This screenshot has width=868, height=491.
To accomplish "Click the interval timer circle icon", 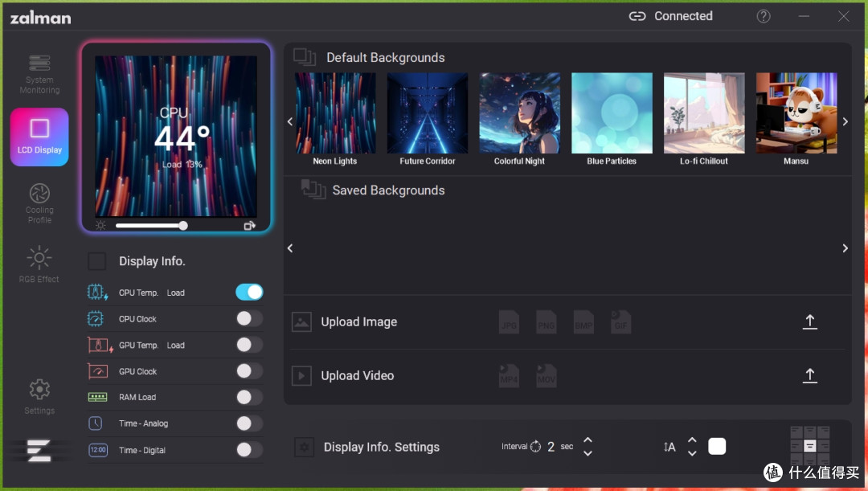I will [x=535, y=446].
